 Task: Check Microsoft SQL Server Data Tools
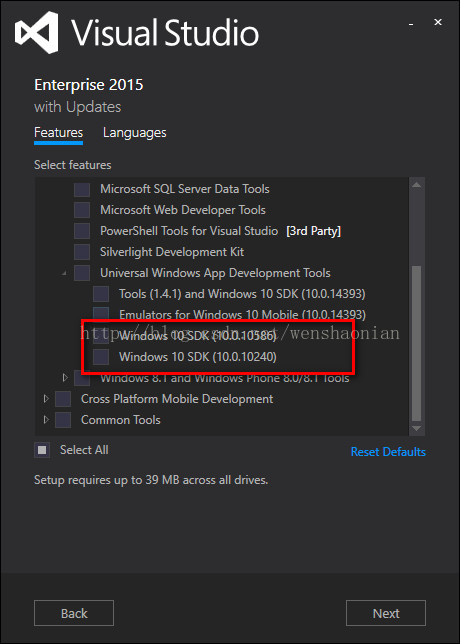82,189
